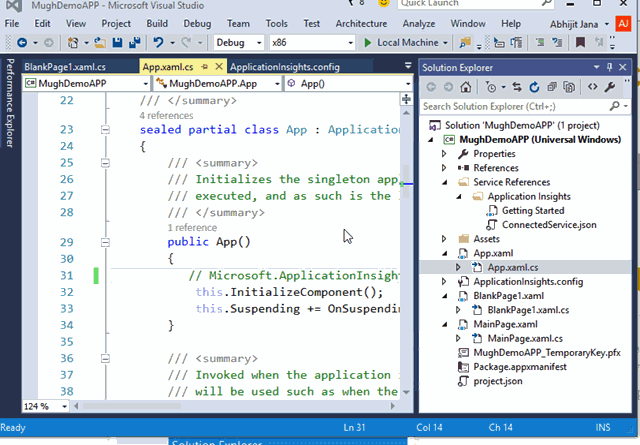Open the editor tab overflow dropdown
640x445 pixels.
point(408,66)
